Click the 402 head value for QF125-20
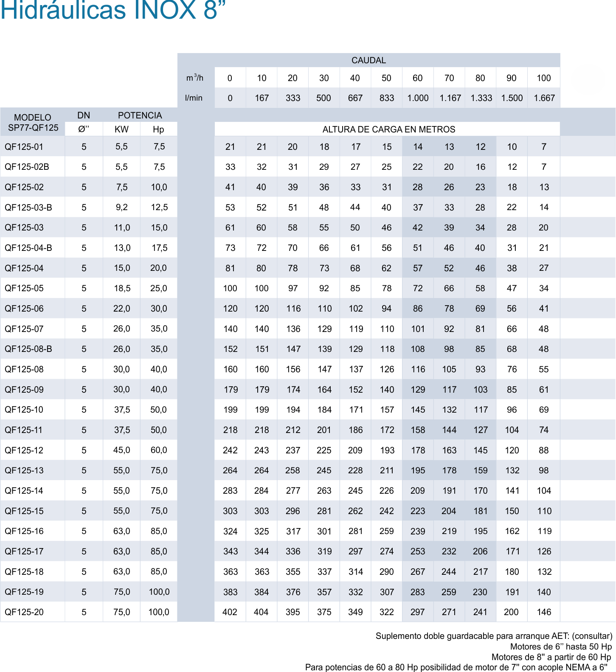The height and width of the screenshot is (672, 616). click(230, 612)
